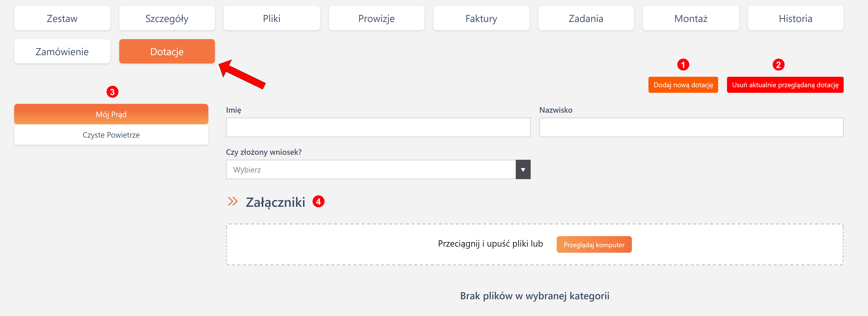Click into the Nazwisko text field
Image resolution: width=868 pixels, height=316 pixels.
pyautogui.click(x=691, y=127)
